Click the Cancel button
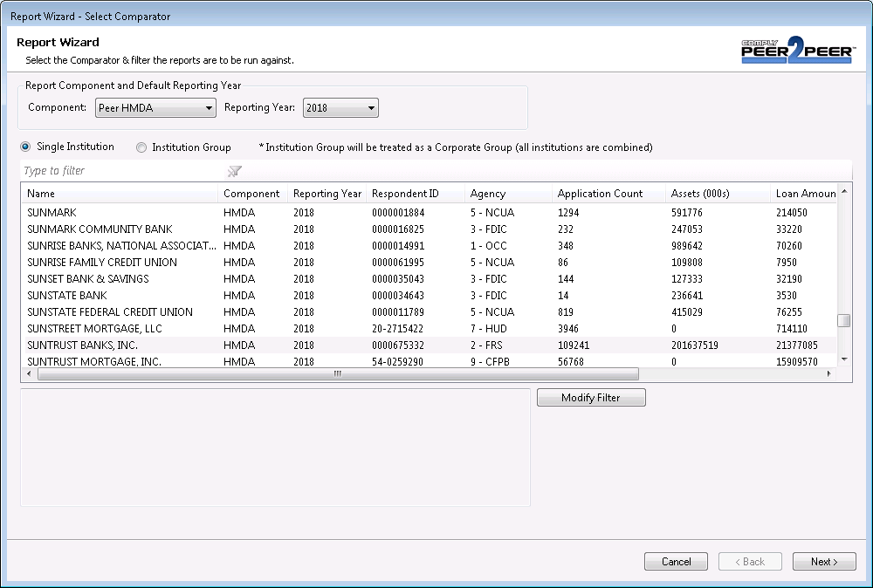 point(676,562)
